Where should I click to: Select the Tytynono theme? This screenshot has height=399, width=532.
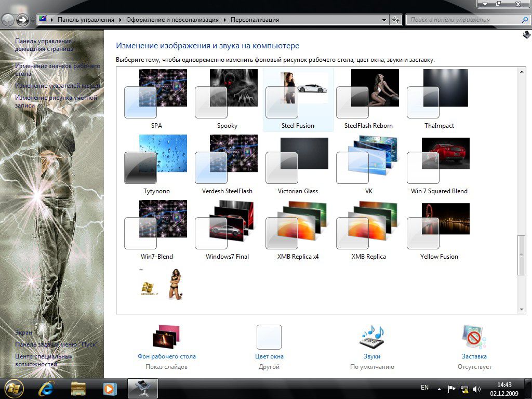[x=156, y=164]
